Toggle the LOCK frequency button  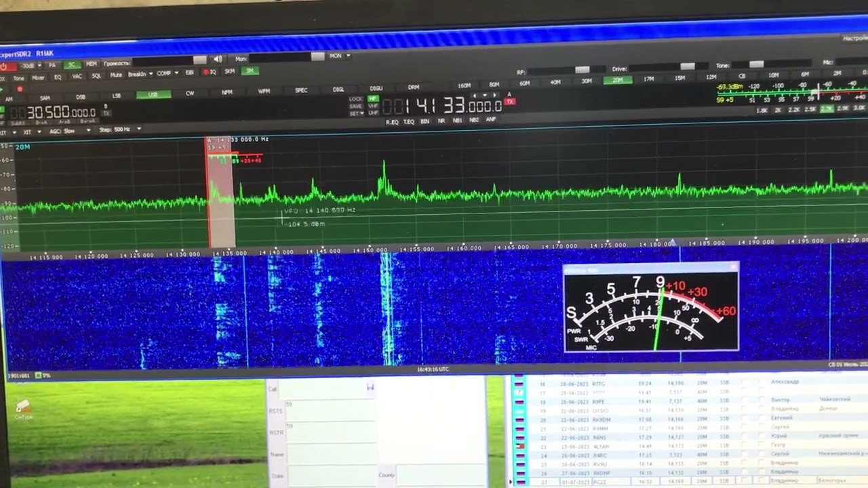pos(355,99)
